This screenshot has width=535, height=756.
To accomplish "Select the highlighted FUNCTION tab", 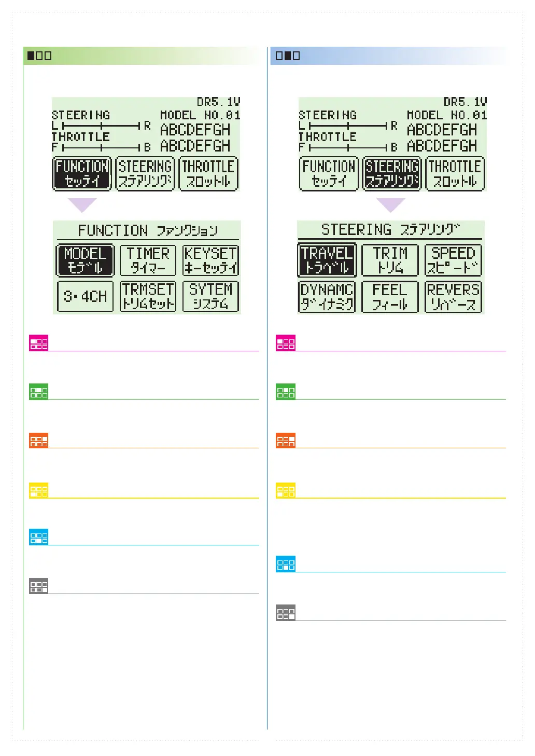I will 82,174.
